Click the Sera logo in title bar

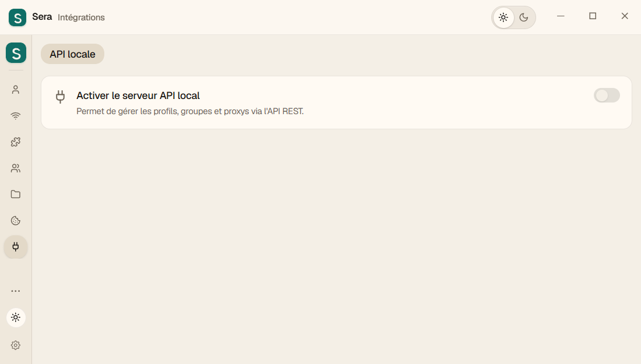pos(17,17)
